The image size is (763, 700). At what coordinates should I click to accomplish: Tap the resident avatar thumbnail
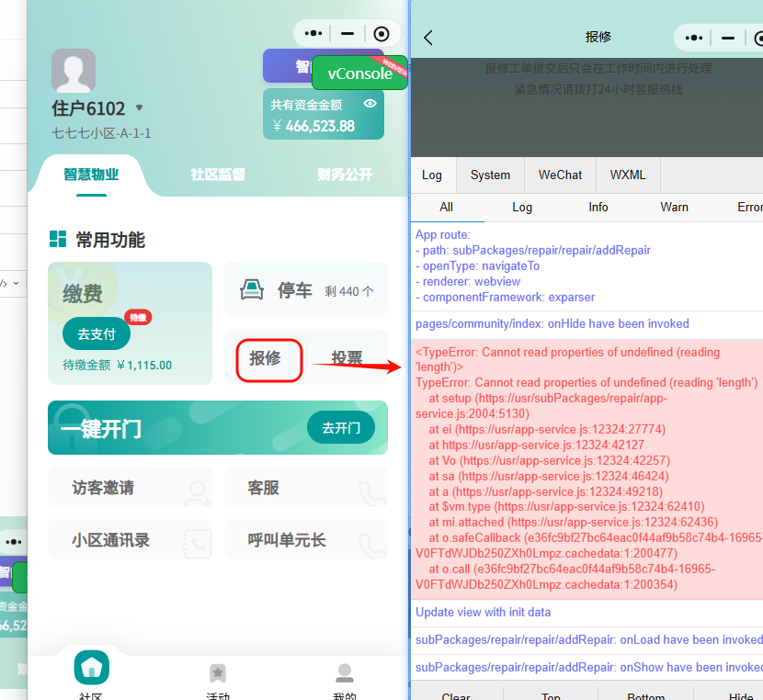(x=73, y=69)
